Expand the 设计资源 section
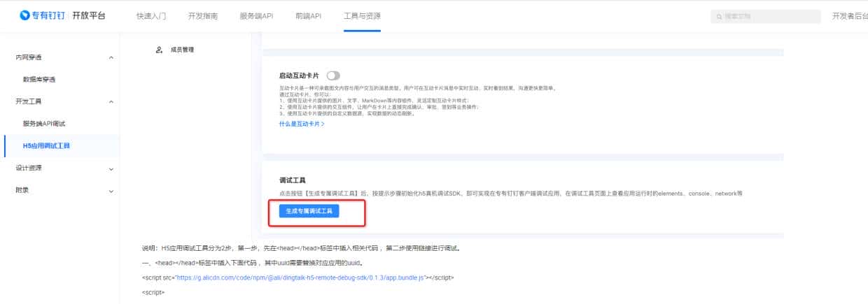This screenshot has height=304, width=868. (x=111, y=168)
